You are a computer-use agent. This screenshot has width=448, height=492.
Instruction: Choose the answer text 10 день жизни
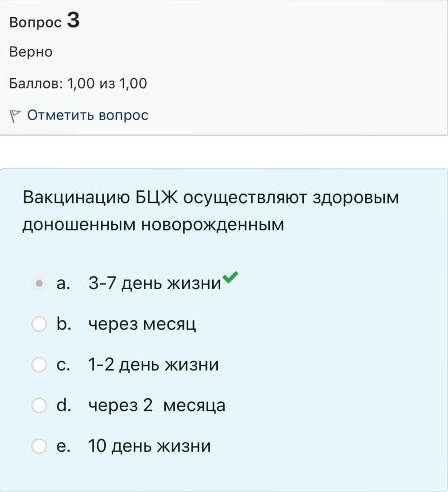point(150,446)
